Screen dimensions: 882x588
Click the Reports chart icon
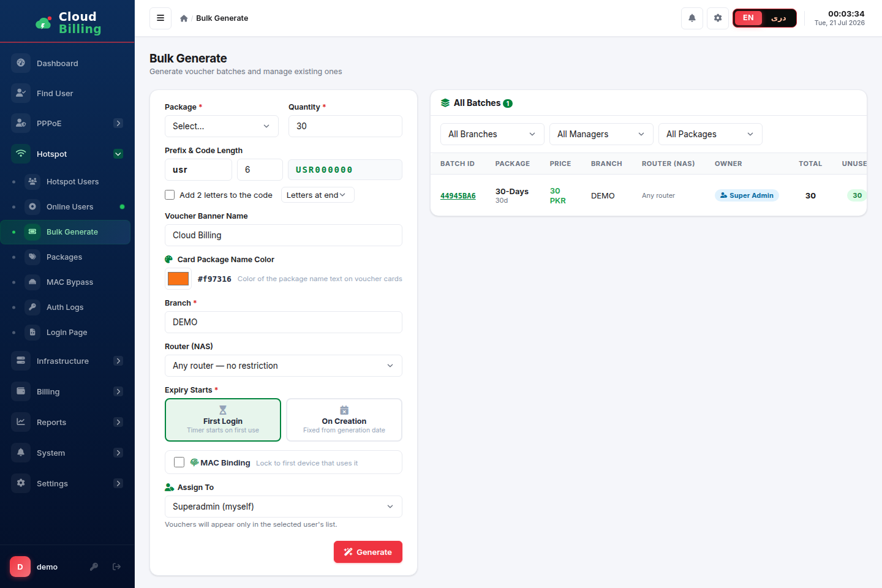pyautogui.click(x=21, y=421)
